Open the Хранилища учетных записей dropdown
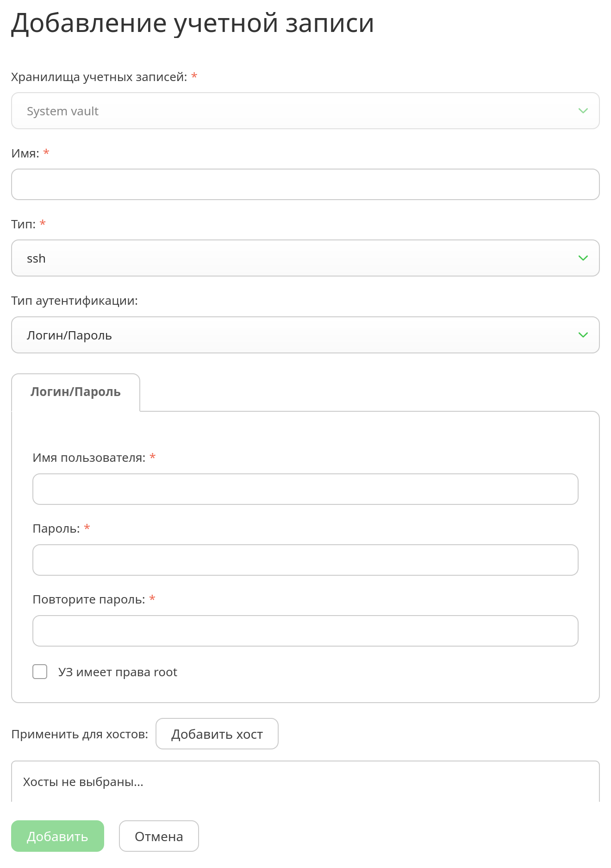 [x=305, y=111]
